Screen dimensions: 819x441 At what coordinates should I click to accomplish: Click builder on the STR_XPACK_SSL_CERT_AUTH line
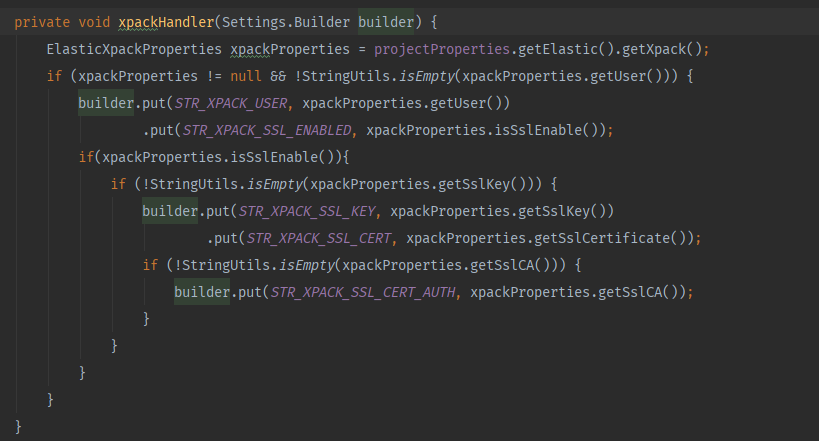202,293
